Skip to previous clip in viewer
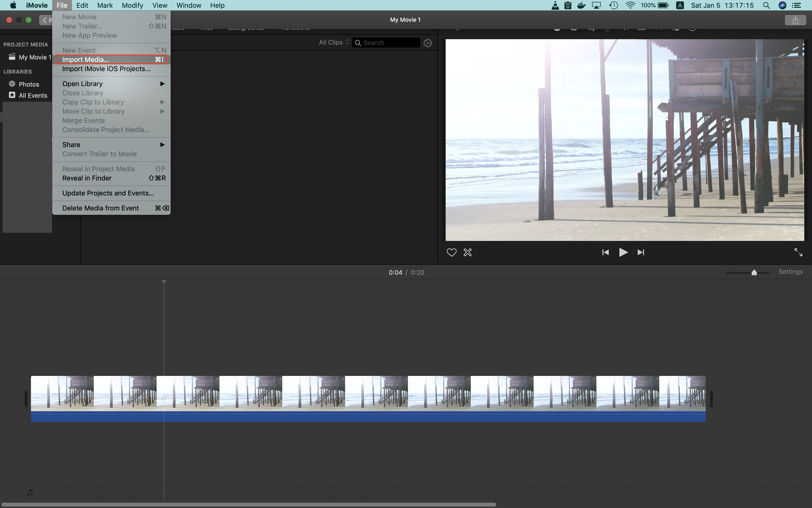 click(x=605, y=252)
